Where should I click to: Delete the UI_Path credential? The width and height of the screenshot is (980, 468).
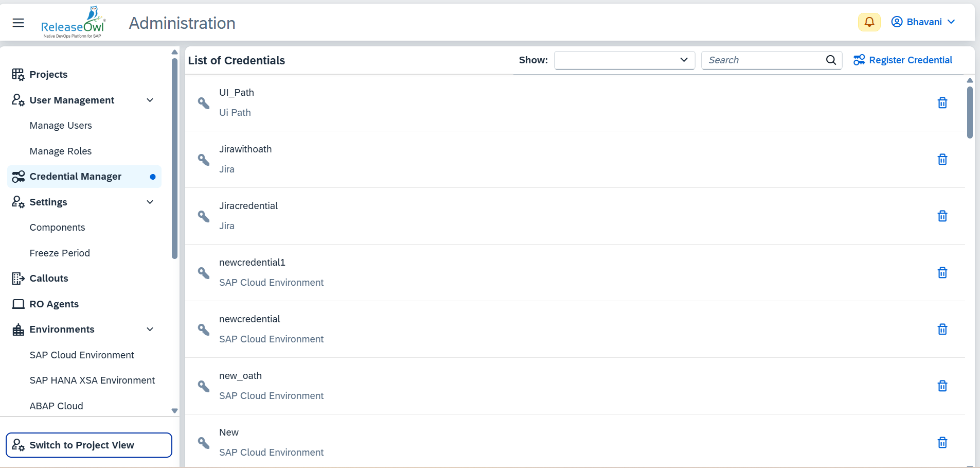pyautogui.click(x=942, y=103)
